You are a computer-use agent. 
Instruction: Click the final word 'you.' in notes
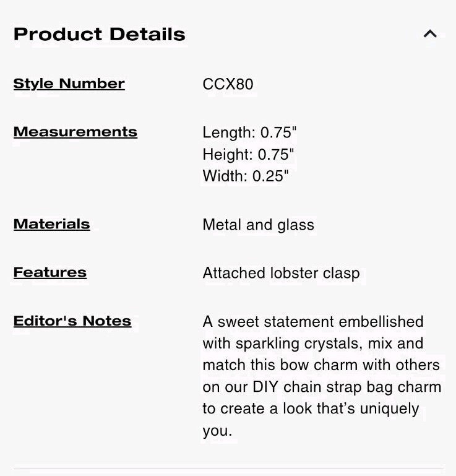pos(217,431)
